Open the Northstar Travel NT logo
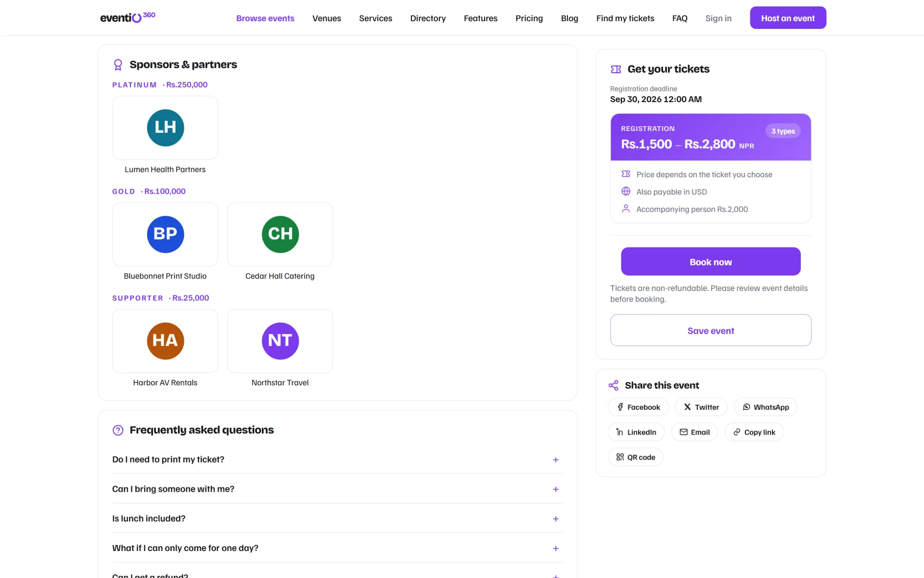 click(x=280, y=341)
